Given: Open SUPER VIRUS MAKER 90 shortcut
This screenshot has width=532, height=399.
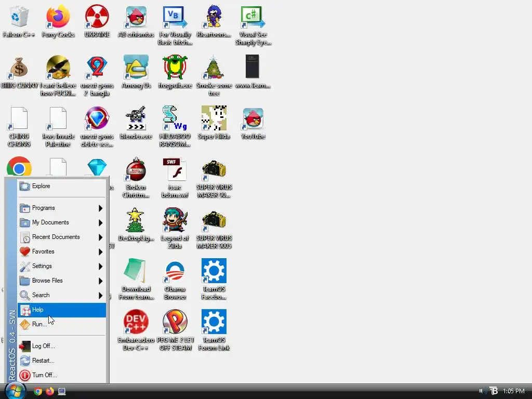Looking at the screenshot, I should [x=214, y=170].
